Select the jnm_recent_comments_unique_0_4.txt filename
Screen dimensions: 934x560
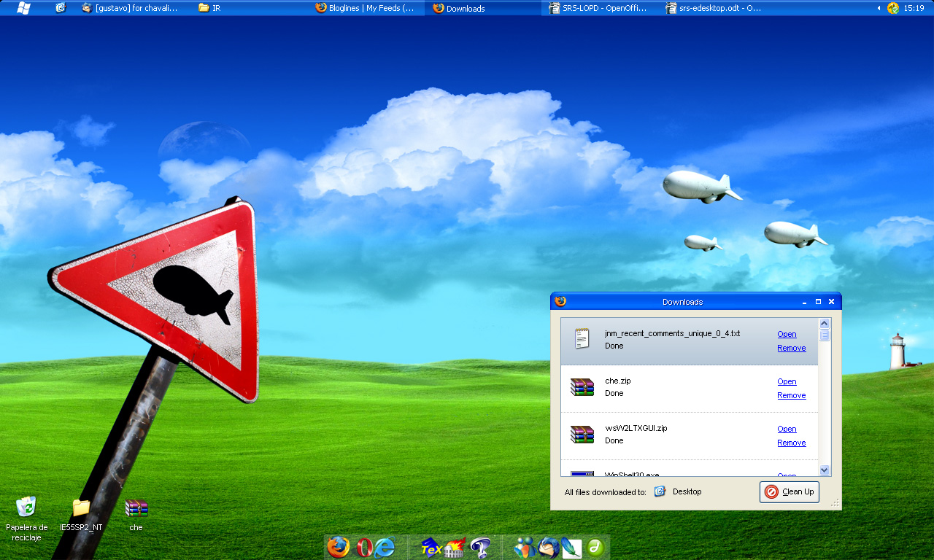(672, 333)
